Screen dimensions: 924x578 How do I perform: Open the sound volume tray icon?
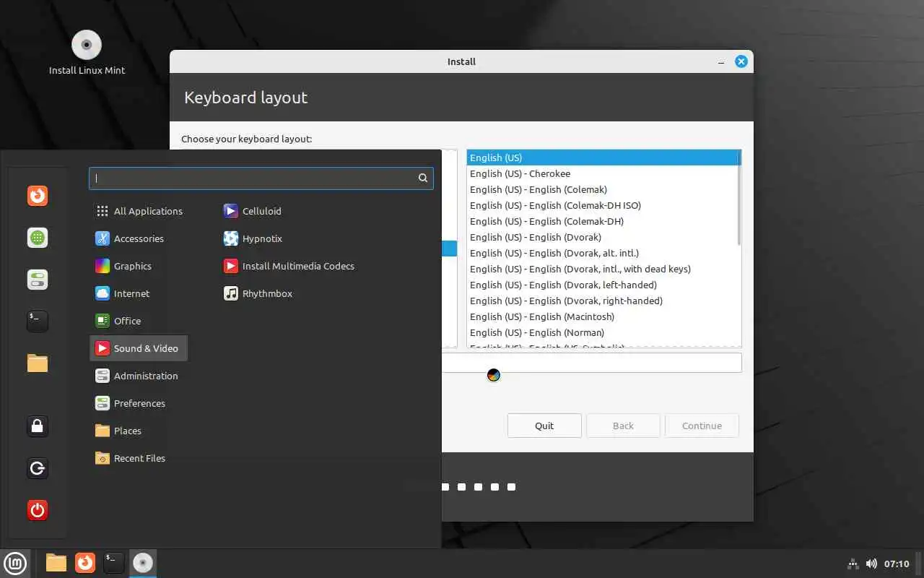(x=871, y=564)
